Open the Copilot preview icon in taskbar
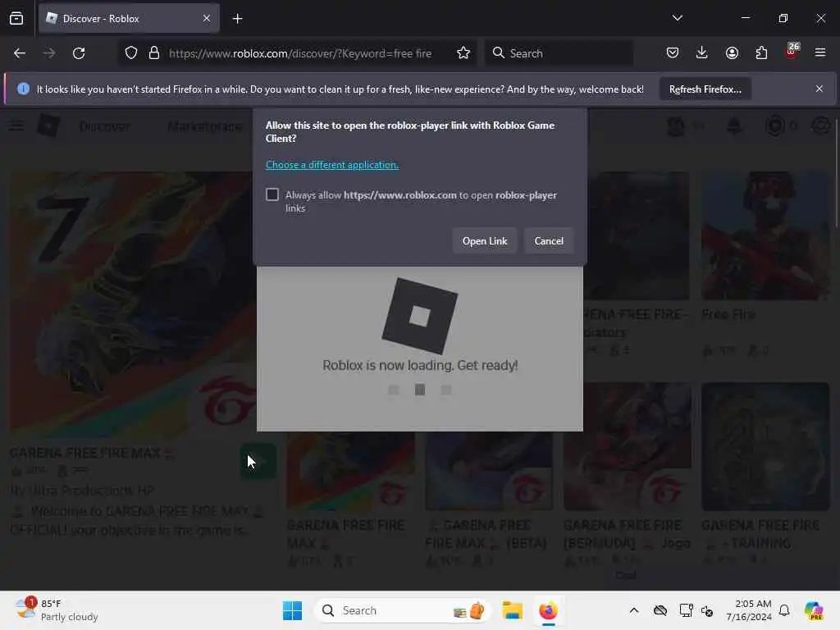Screen dimensions: 840x630 point(814,610)
